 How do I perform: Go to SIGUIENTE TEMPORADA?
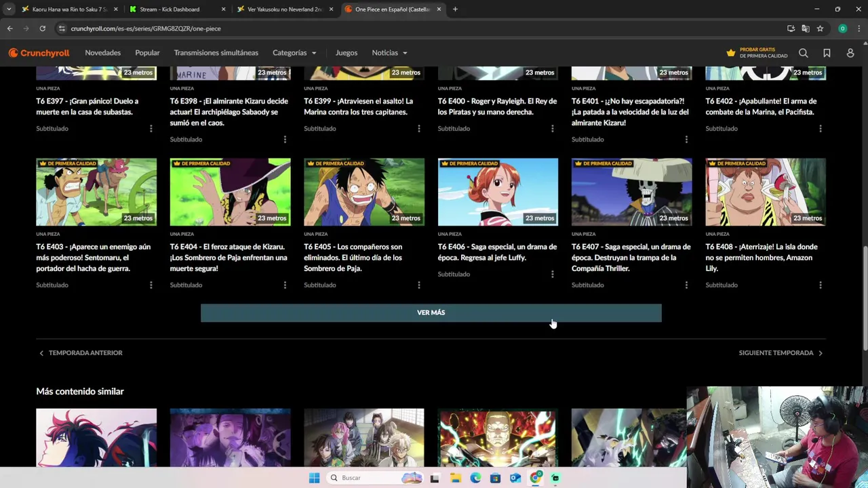click(x=781, y=353)
